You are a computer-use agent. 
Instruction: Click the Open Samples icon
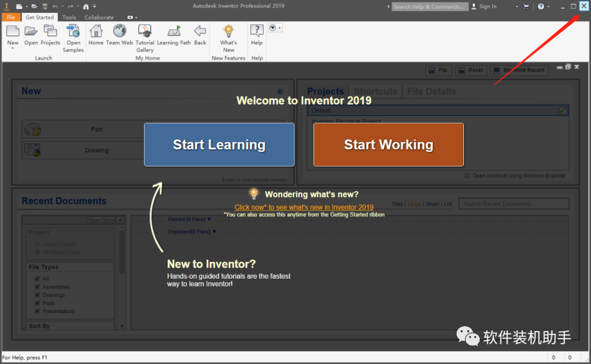(x=73, y=31)
